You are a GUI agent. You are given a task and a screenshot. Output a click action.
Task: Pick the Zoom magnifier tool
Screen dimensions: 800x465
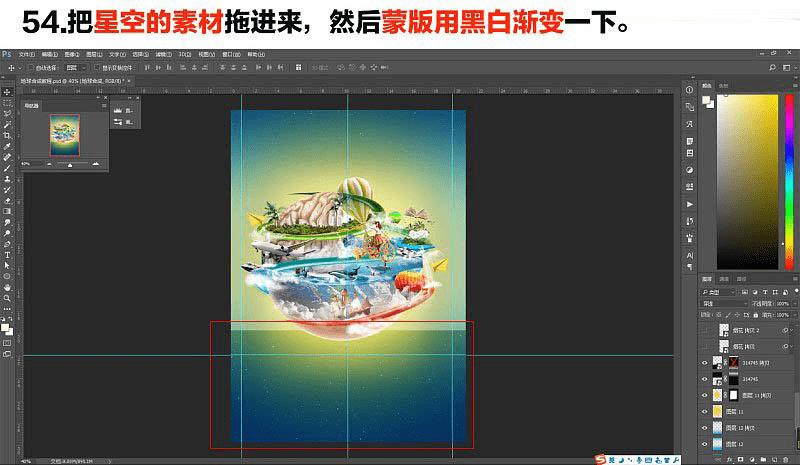pos(7,298)
